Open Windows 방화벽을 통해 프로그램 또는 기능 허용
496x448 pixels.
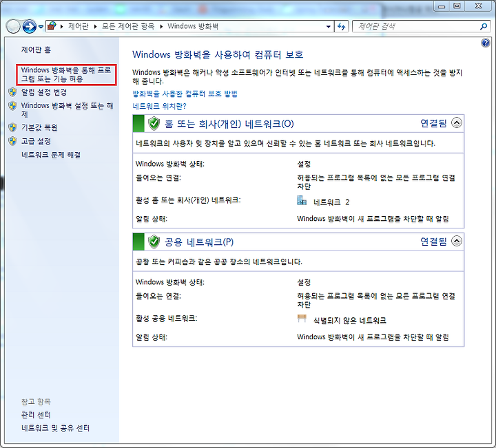66,74
